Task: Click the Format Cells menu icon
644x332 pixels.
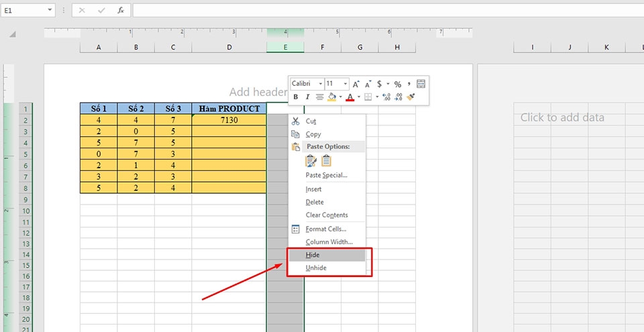Action: tap(295, 229)
